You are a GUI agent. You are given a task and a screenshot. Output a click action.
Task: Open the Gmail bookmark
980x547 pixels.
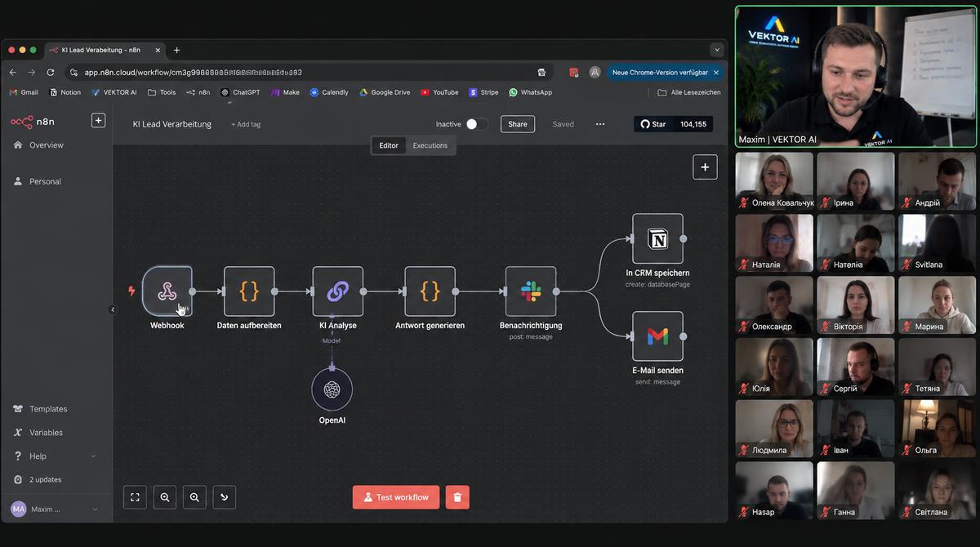click(24, 92)
